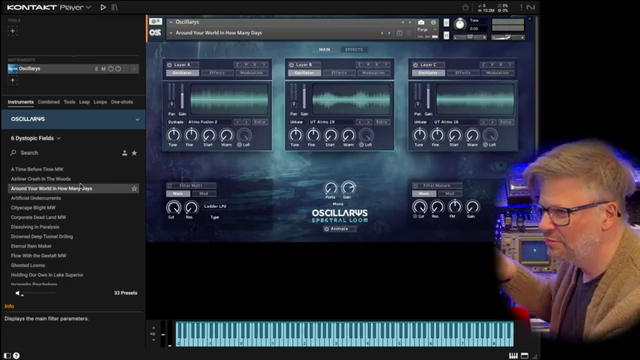640x360 pixels.
Task: Toggle Layer B power button
Action: (x=291, y=65)
